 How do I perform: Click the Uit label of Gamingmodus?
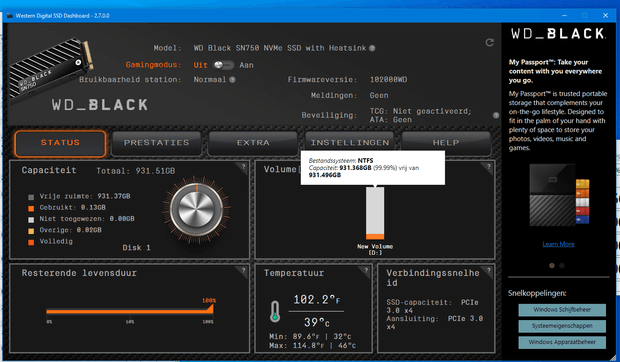click(x=200, y=65)
